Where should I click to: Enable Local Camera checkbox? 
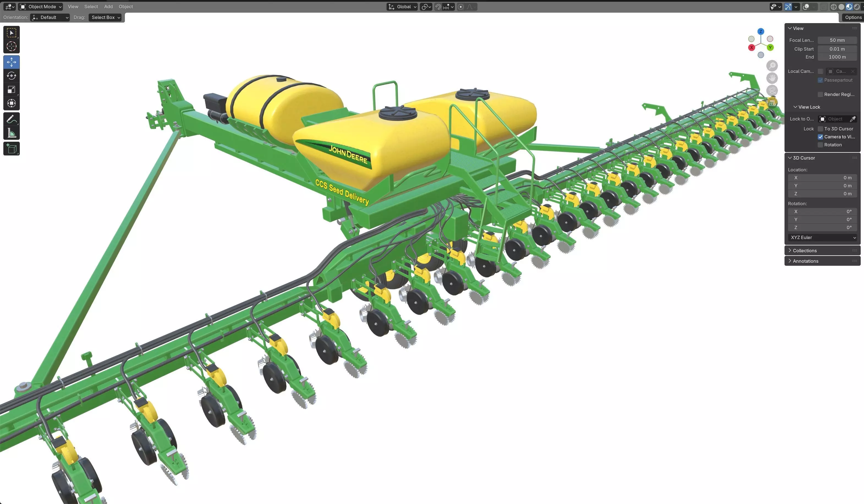(821, 71)
